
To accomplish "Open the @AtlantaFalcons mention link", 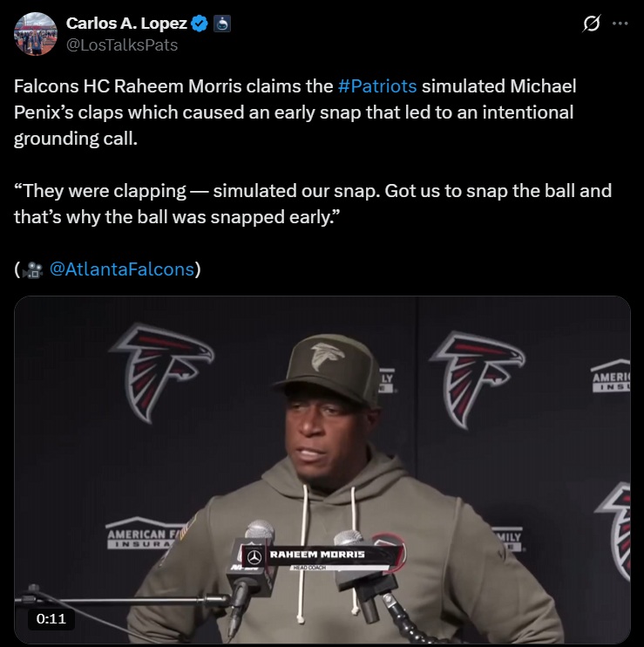I will (x=122, y=269).
